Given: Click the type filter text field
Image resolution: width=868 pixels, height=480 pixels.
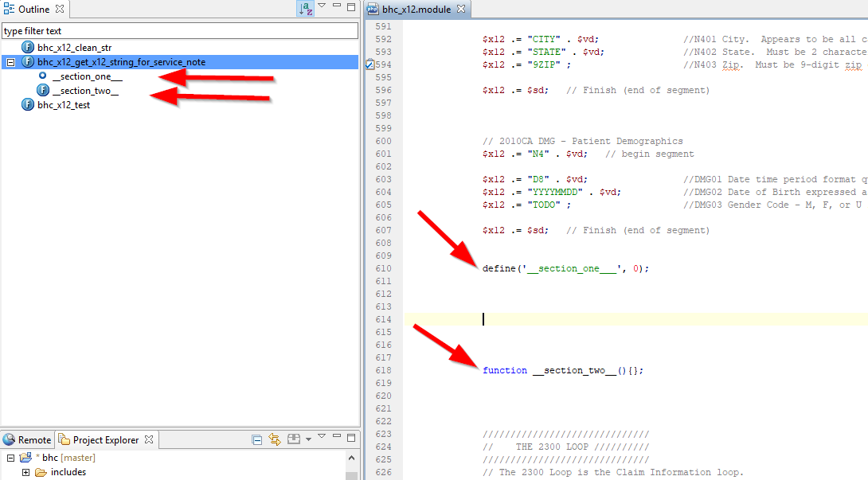Looking at the screenshot, I should pos(180,31).
